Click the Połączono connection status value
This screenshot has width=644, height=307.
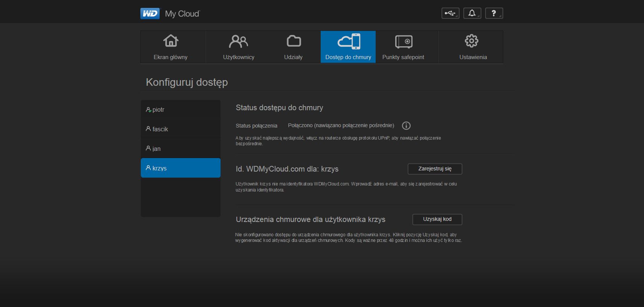pyautogui.click(x=341, y=126)
